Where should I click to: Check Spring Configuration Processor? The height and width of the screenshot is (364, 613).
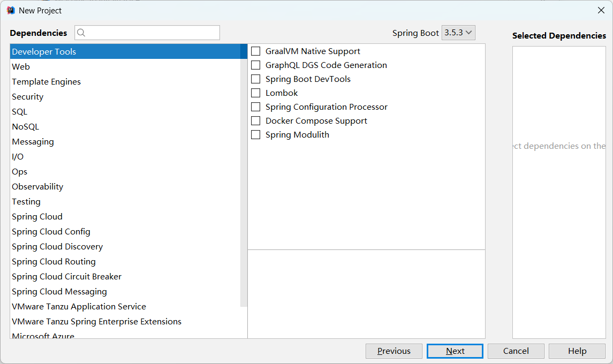[256, 107]
